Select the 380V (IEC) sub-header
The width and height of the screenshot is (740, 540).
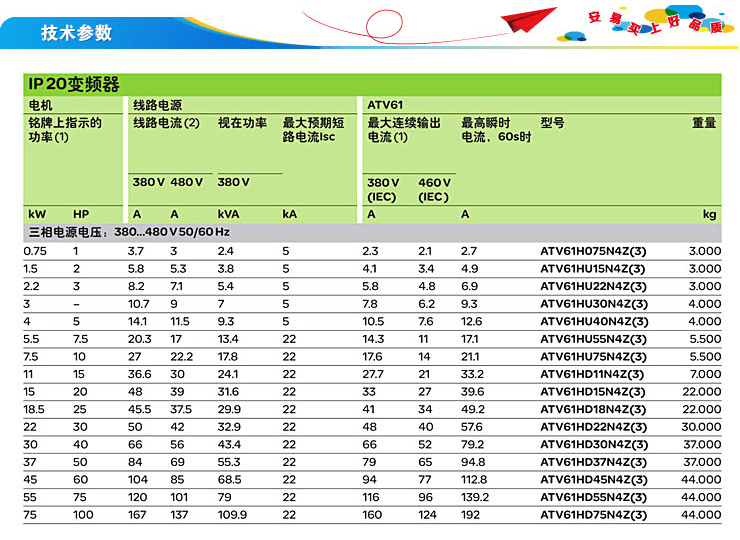(383, 190)
